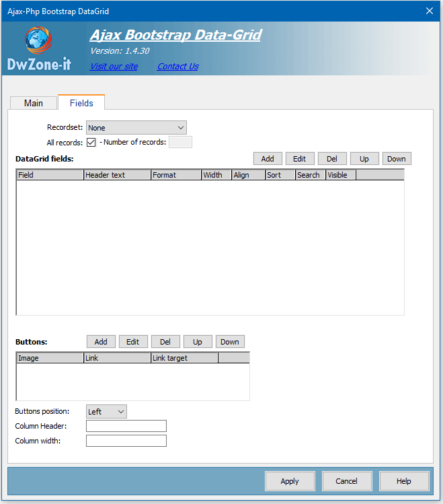Open the Recordset dropdown

(x=136, y=128)
